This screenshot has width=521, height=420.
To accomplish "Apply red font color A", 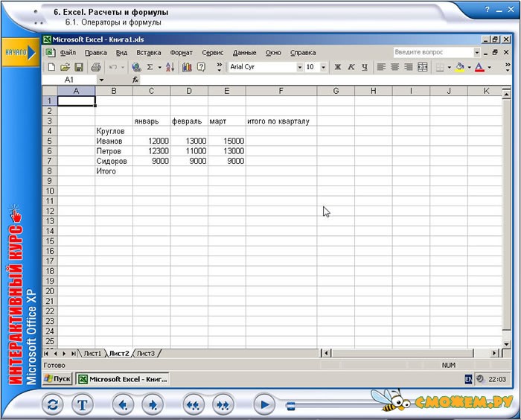I will coord(479,67).
